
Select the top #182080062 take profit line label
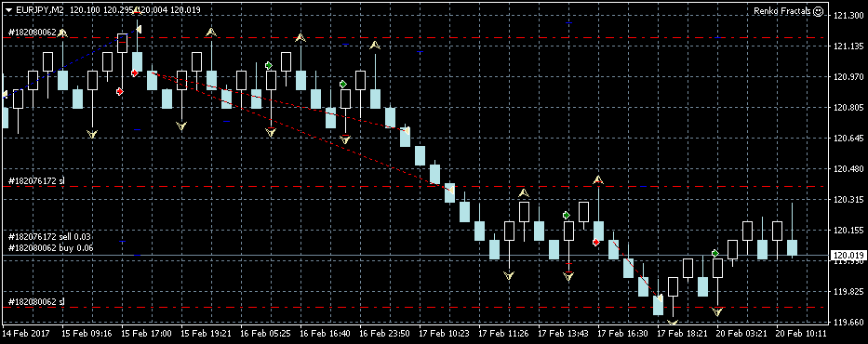pos(33,33)
